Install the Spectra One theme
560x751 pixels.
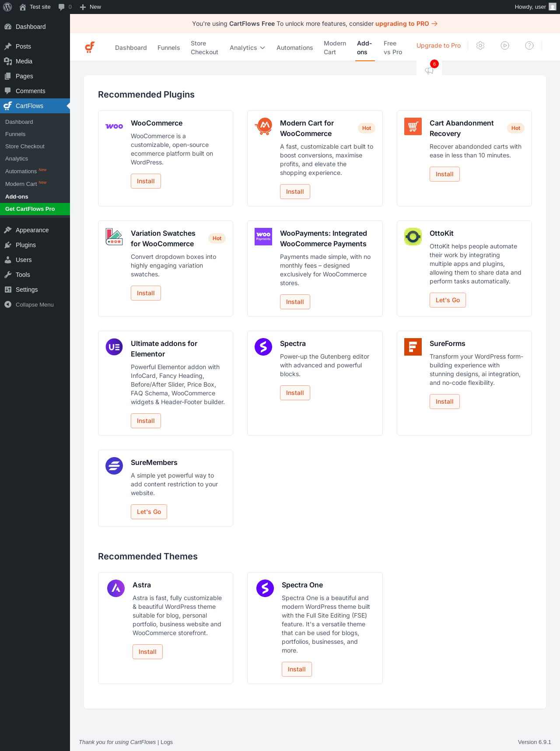(x=297, y=669)
